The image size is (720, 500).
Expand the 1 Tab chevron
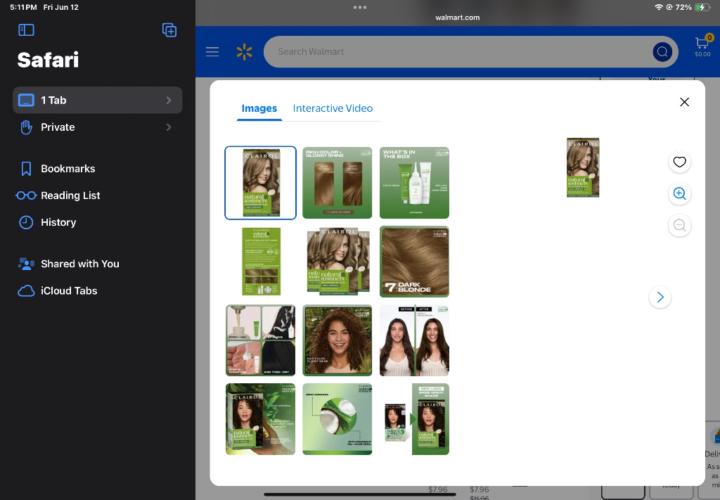[169, 100]
